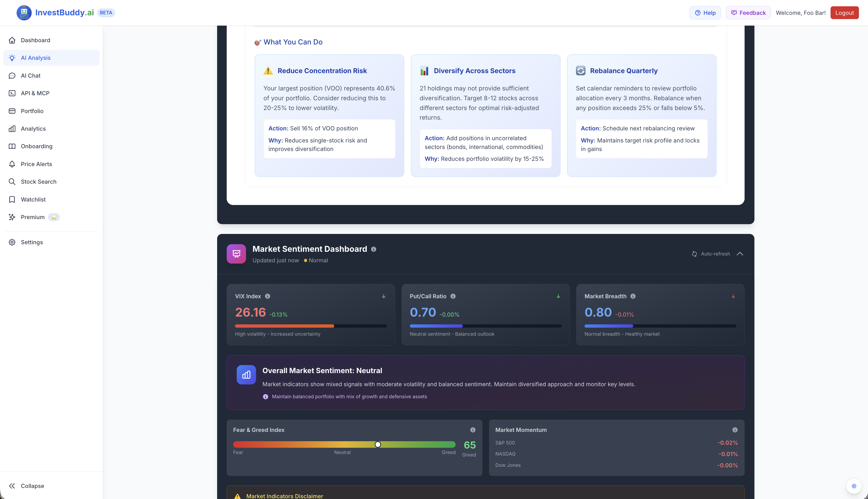Click the Logout button
Viewport: 868px width, 499px height.
click(844, 12)
